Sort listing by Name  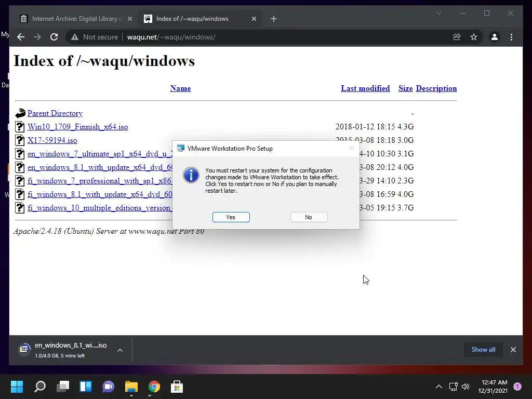pyautogui.click(x=180, y=88)
